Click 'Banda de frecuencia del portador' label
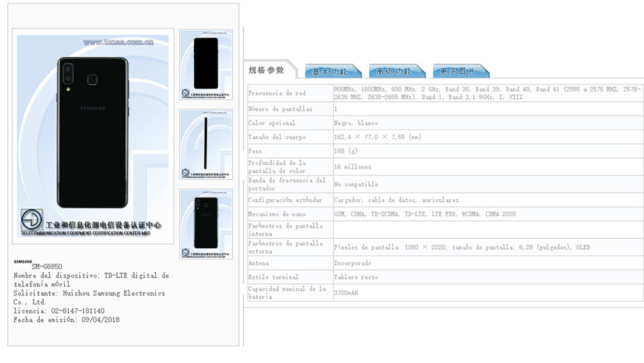644x363 pixels. click(287, 184)
